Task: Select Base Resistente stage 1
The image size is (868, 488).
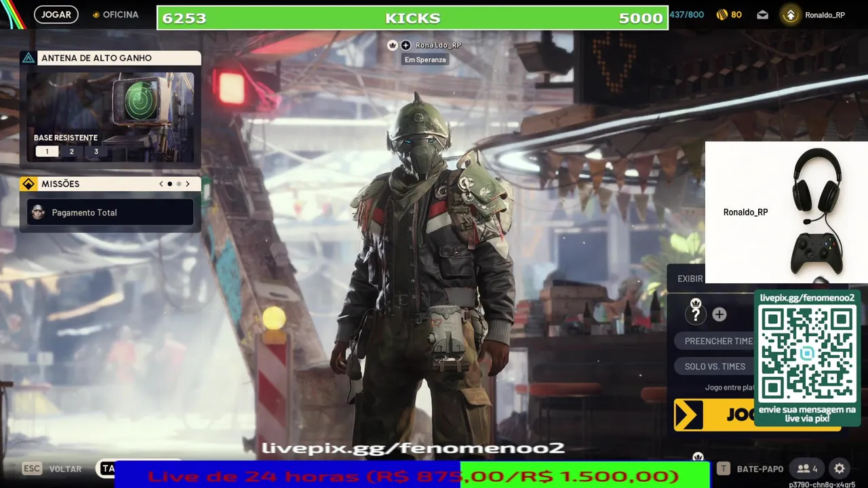Action: pyautogui.click(x=47, y=152)
